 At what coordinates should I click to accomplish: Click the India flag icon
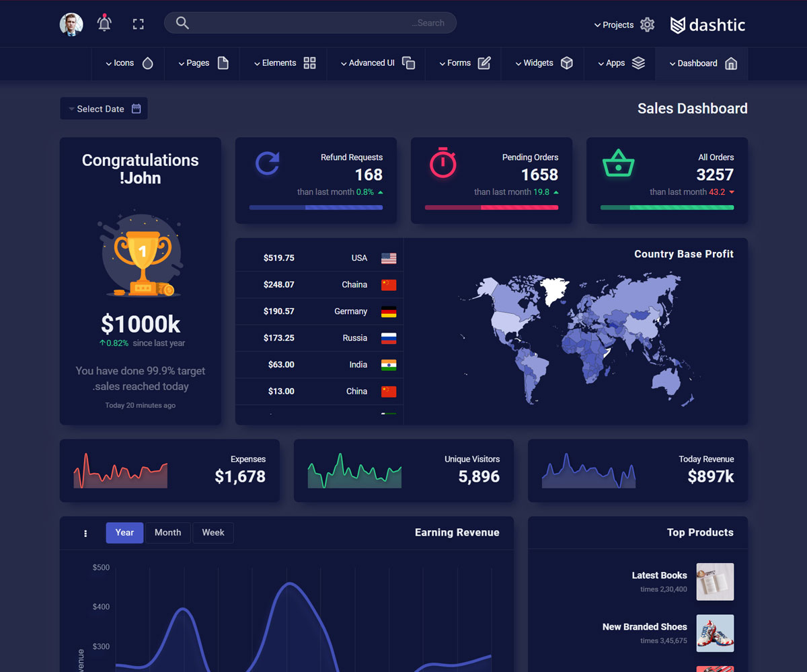point(389,365)
